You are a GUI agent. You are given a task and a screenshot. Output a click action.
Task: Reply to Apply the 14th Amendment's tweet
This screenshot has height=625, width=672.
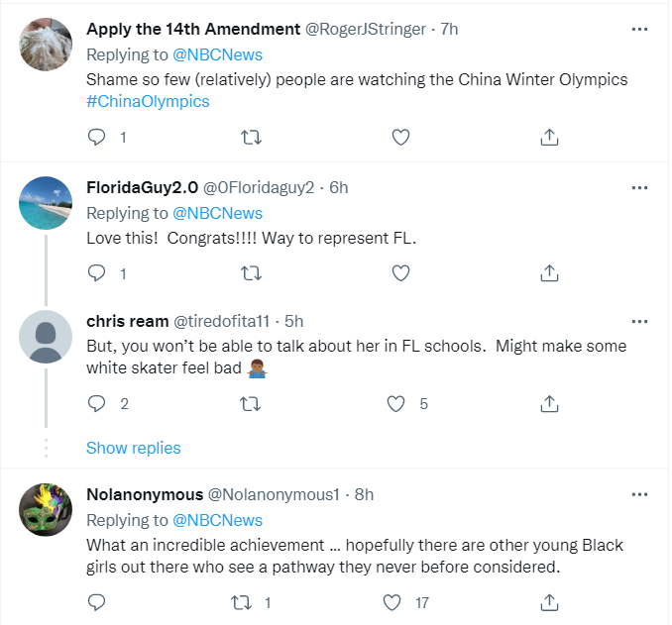(96, 138)
